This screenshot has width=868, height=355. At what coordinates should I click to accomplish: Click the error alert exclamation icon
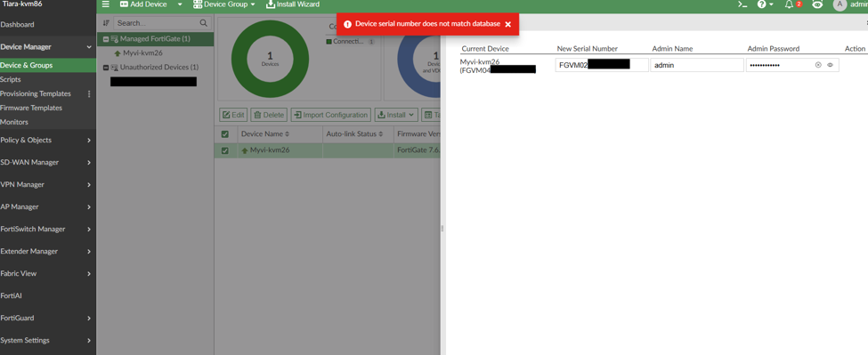pyautogui.click(x=347, y=24)
